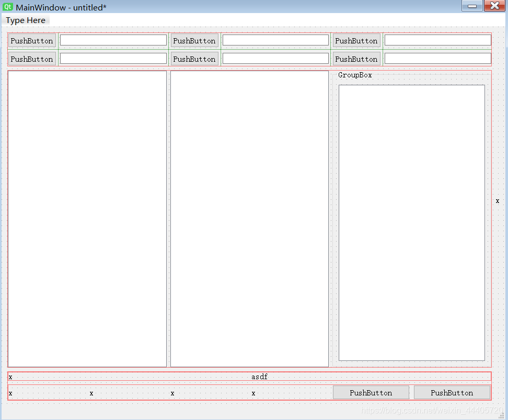Focus the second-row line edit in middle column

[276, 59]
